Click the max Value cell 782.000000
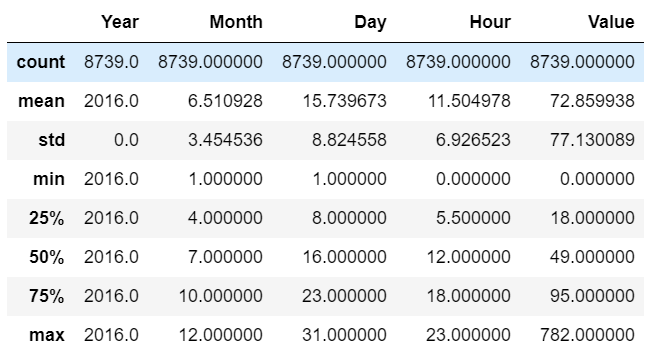This screenshot has width=666, height=364. (x=587, y=335)
